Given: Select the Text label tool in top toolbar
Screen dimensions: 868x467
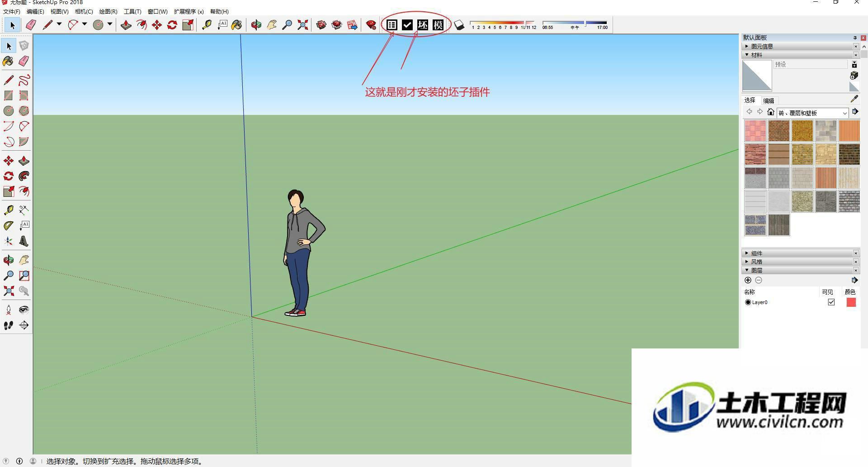Looking at the screenshot, I should [222, 25].
